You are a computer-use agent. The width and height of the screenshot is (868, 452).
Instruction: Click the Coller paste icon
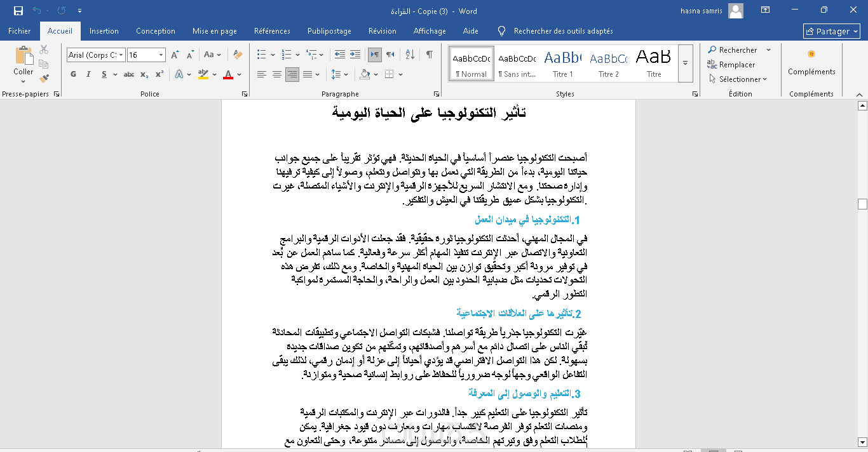[x=24, y=55]
